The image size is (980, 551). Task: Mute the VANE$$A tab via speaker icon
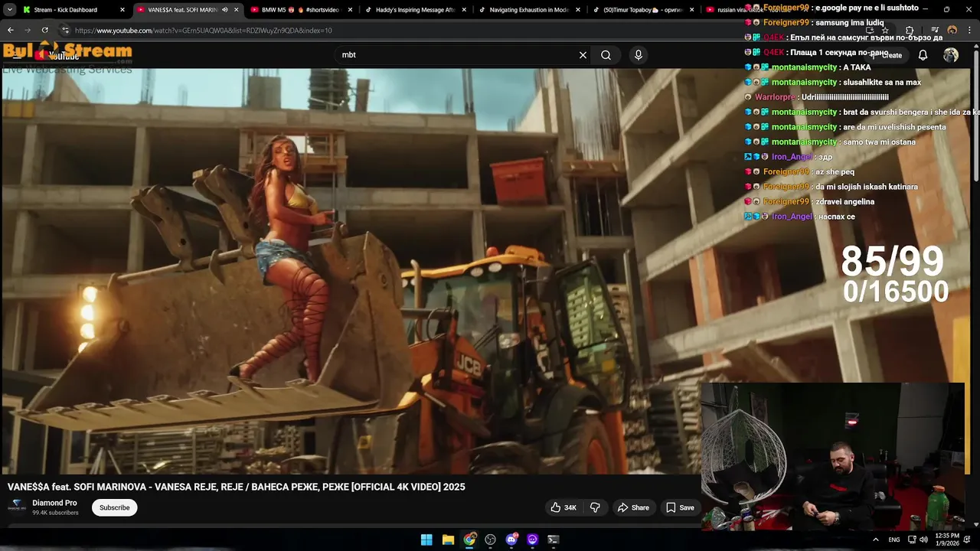[224, 10]
